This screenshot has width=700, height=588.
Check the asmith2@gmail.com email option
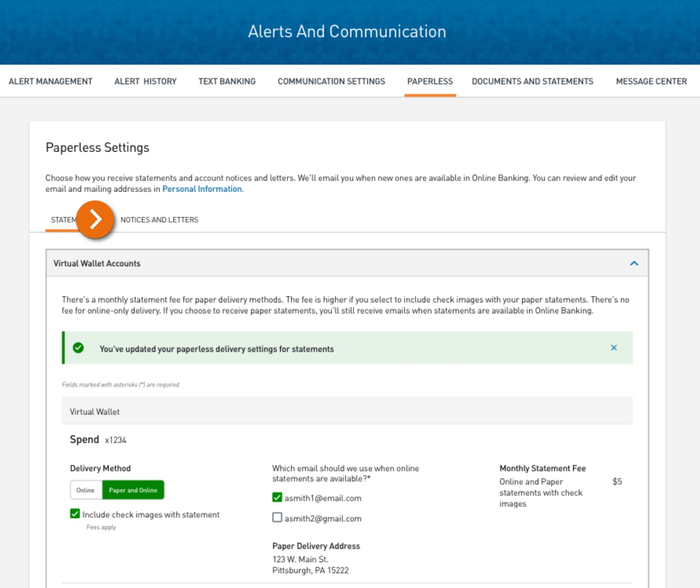pos(277,517)
